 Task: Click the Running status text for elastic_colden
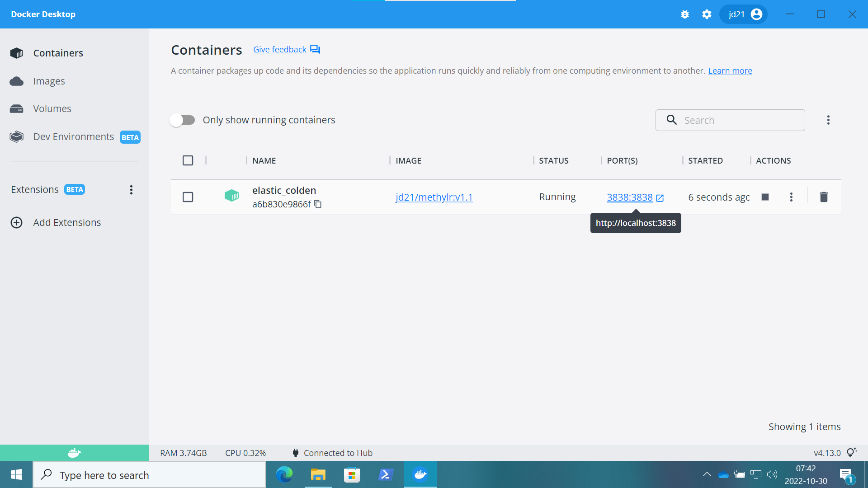[x=557, y=197]
